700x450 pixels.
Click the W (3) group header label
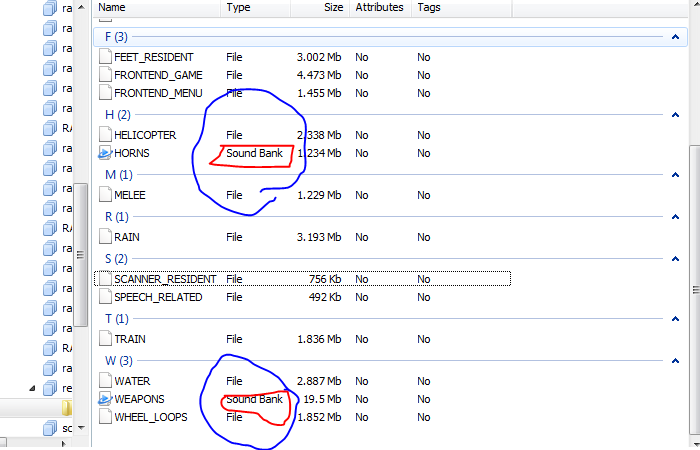[119, 361]
